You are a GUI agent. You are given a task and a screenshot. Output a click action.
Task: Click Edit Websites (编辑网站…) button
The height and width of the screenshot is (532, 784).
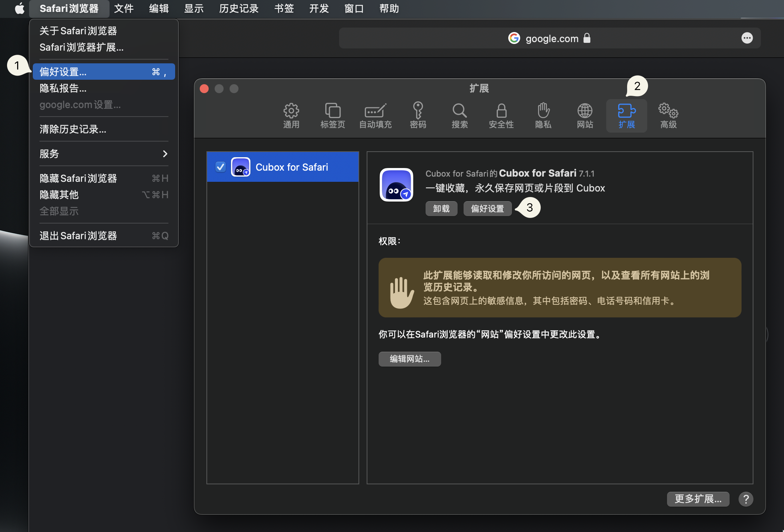(x=410, y=359)
